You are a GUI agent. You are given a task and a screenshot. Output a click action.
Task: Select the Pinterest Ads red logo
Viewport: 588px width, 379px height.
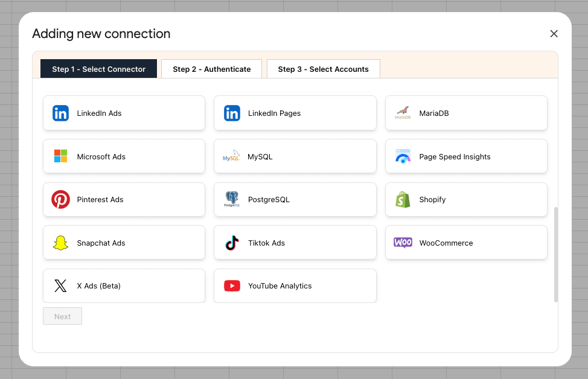pyautogui.click(x=60, y=200)
